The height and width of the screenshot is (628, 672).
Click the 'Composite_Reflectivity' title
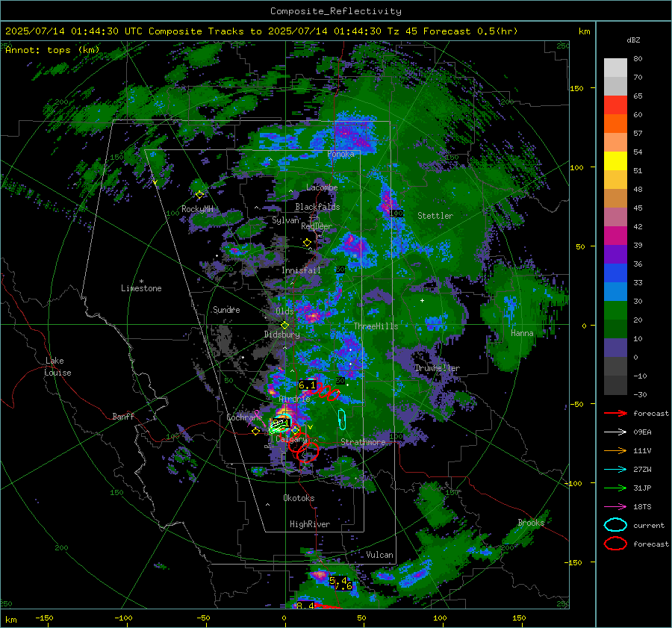pyautogui.click(x=336, y=11)
